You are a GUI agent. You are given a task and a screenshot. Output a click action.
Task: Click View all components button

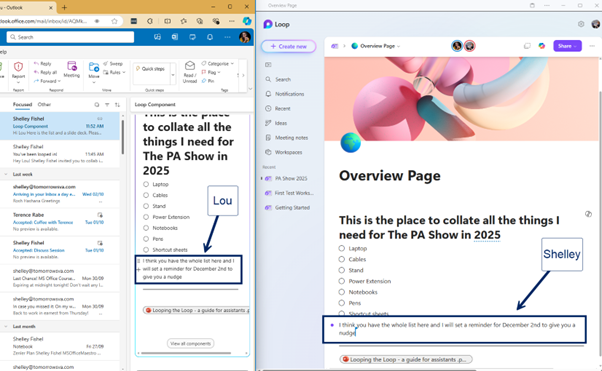point(190,343)
